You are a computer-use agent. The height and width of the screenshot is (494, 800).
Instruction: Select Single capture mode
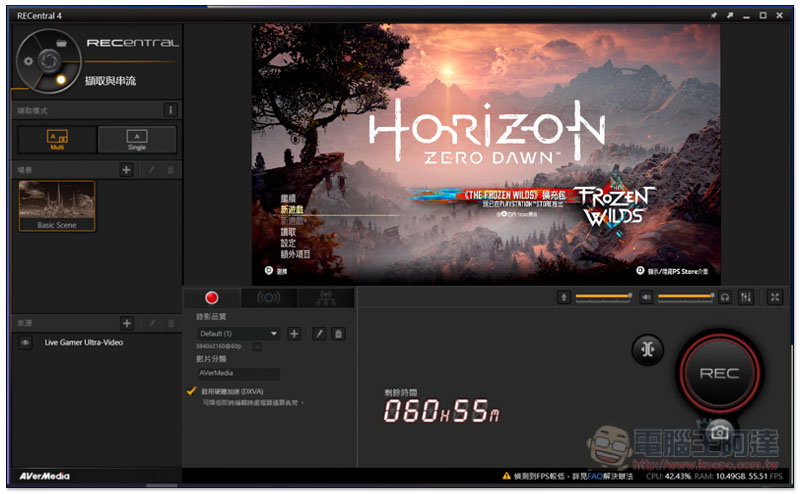click(137, 139)
